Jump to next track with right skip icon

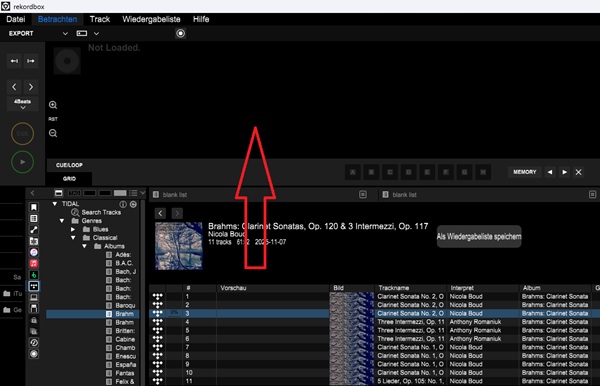(x=31, y=61)
